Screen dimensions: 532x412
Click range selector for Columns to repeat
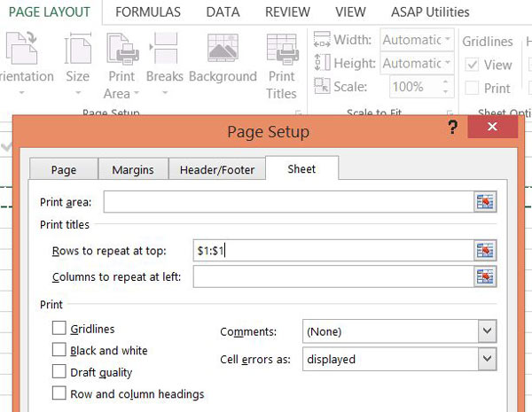485,276
